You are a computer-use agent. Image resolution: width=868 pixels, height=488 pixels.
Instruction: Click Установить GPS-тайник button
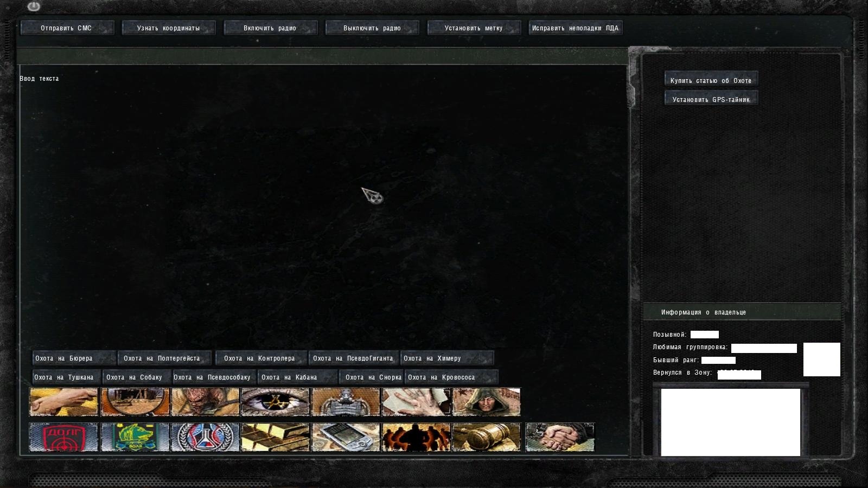711,98
